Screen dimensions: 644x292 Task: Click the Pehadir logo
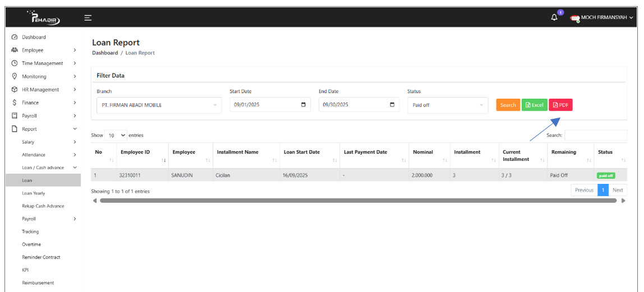(x=47, y=18)
